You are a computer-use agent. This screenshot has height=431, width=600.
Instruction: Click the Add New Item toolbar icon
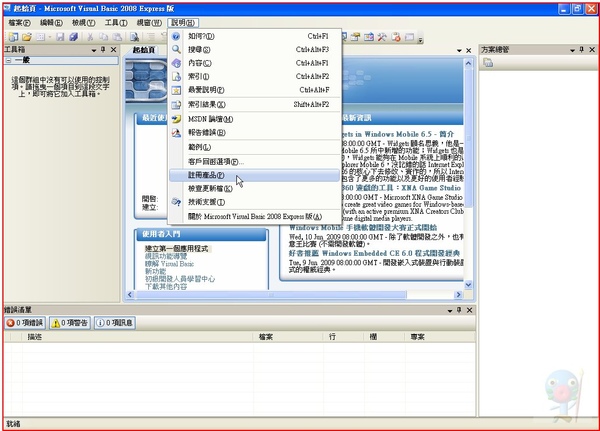click(x=41, y=37)
